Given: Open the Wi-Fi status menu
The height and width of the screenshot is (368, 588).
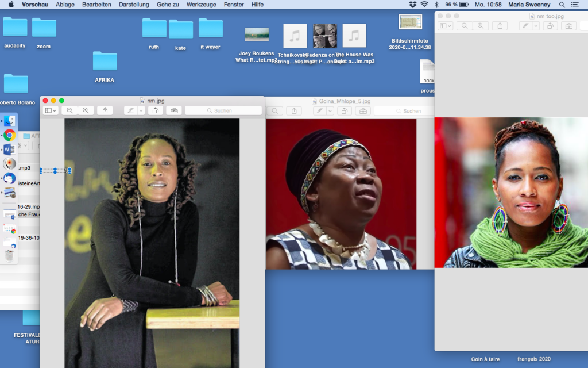Looking at the screenshot, I should click(424, 5).
